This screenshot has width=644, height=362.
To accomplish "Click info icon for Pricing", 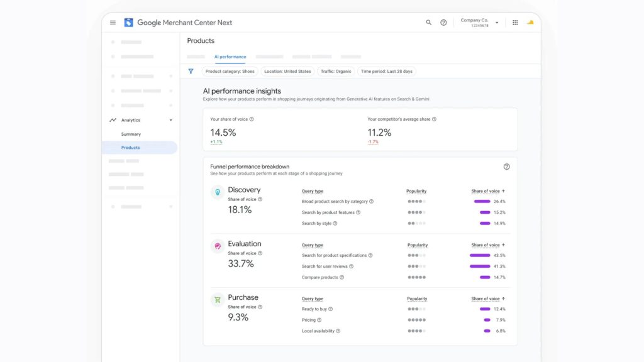I will coord(319,320).
